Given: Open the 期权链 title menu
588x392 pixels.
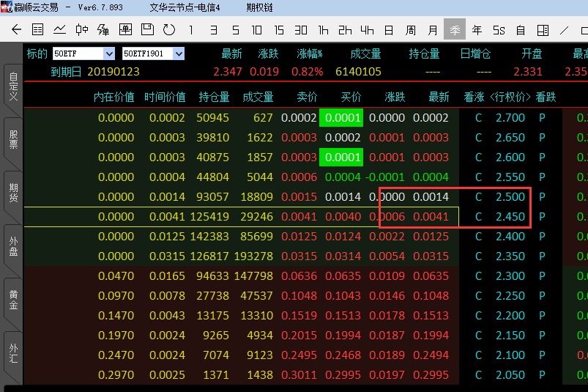Looking at the screenshot, I should point(260,7).
